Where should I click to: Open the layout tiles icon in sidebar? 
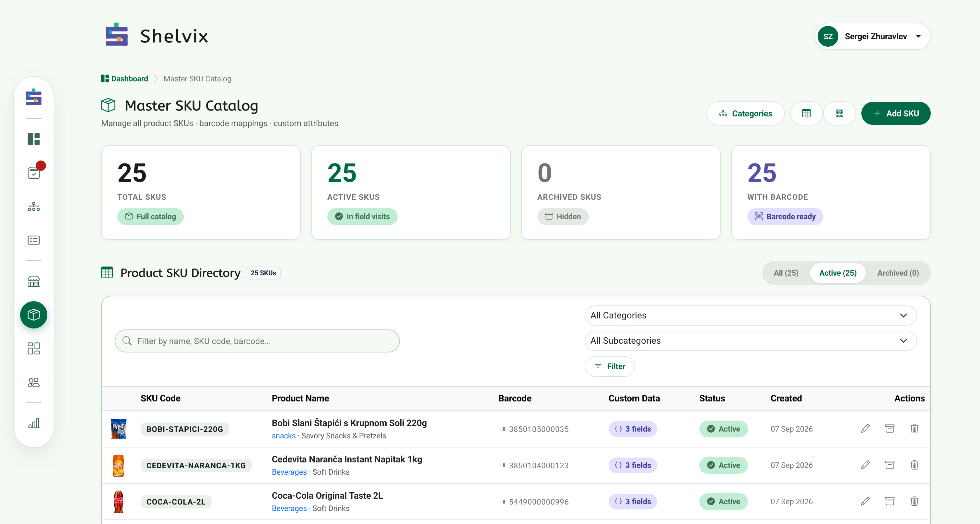33,348
